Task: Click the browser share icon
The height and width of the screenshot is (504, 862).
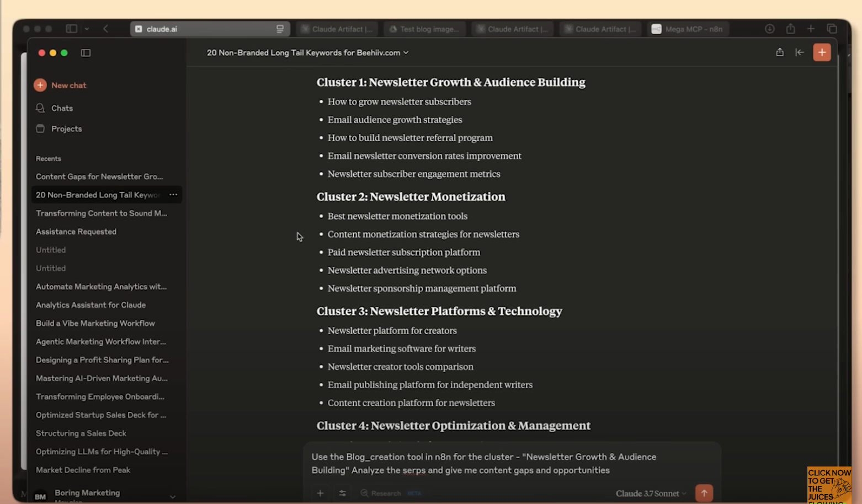Action: tap(790, 29)
